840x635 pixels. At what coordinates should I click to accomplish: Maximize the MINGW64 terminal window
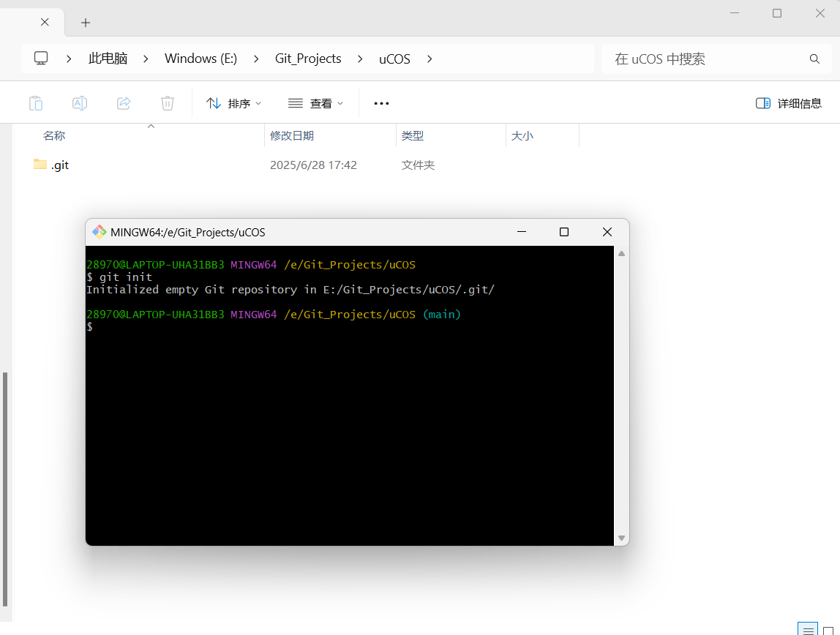(x=564, y=232)
